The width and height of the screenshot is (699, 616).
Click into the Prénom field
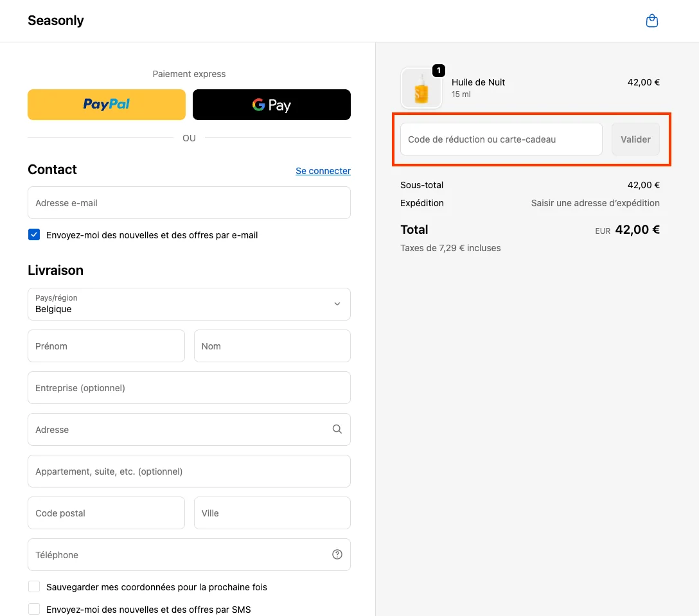[106, 346]
